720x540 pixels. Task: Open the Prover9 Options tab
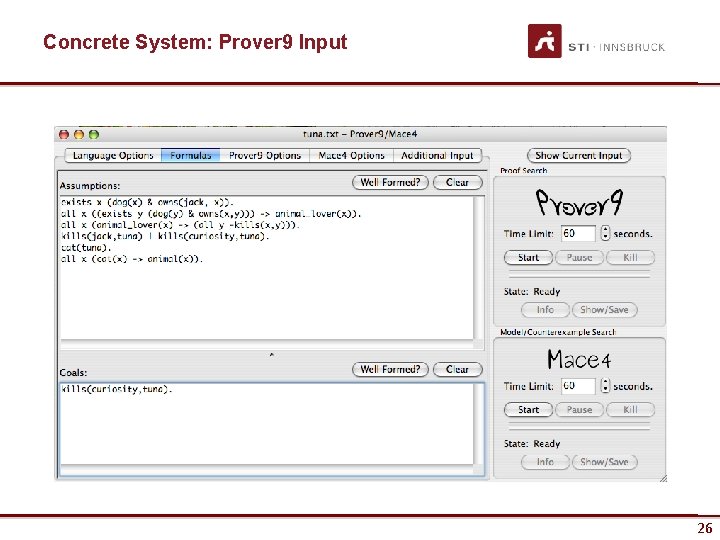264,156
